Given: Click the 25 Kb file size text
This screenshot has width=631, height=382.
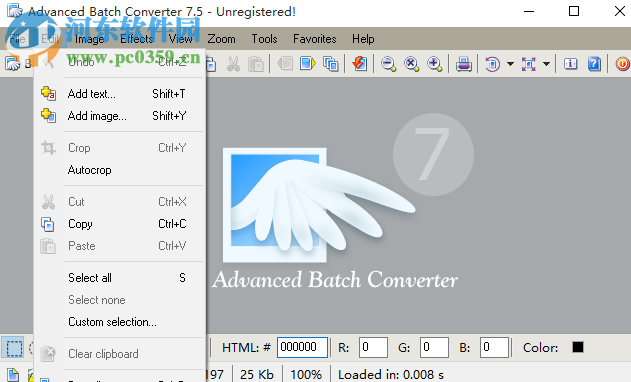Looking at the screenshot, I should pyautogui.click(x=257, y=375).
